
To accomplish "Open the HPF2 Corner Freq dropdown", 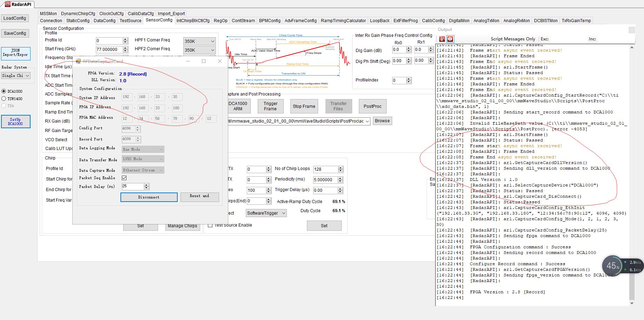I will click(199, 50).
